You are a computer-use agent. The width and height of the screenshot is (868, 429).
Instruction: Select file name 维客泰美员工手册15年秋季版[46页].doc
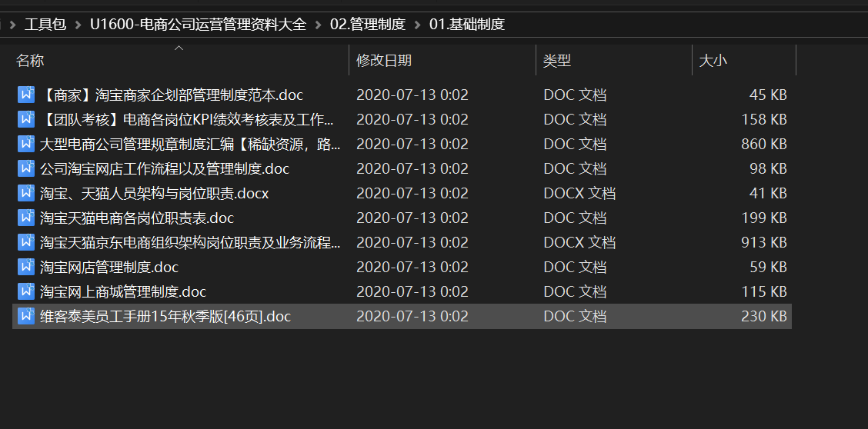click(x=165, y=316)
